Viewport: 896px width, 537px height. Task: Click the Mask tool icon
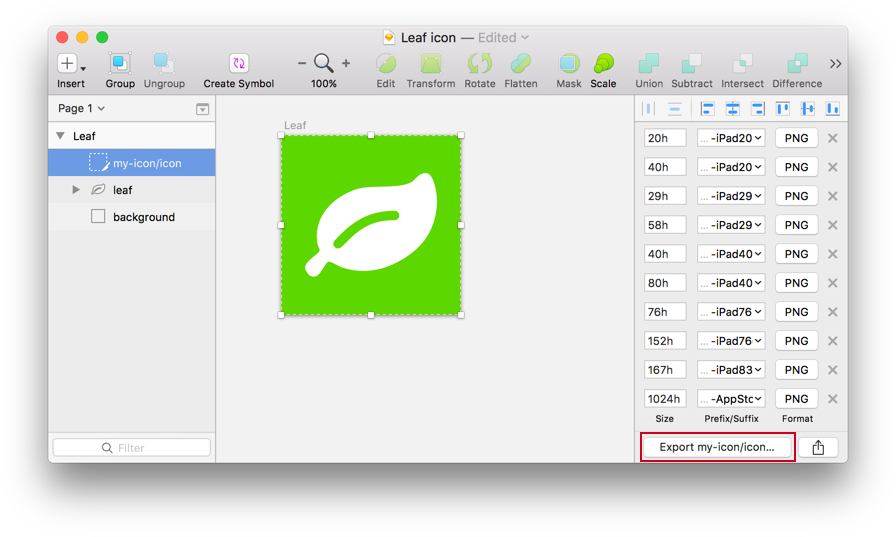coord(569,63)
